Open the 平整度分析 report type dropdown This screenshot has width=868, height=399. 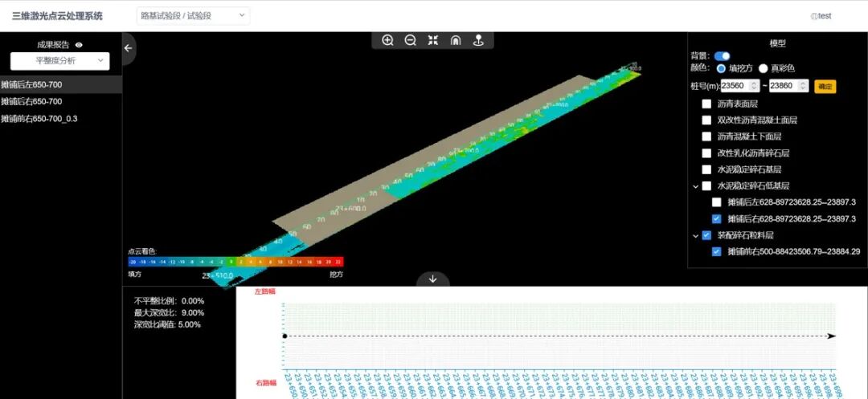tap(59, 61)
